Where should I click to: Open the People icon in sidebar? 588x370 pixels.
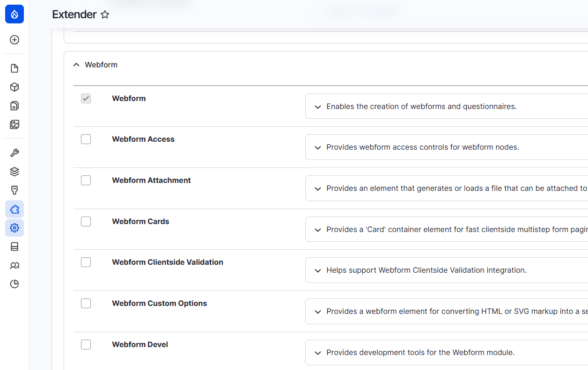pyautogui.click(x=15, y=266)
